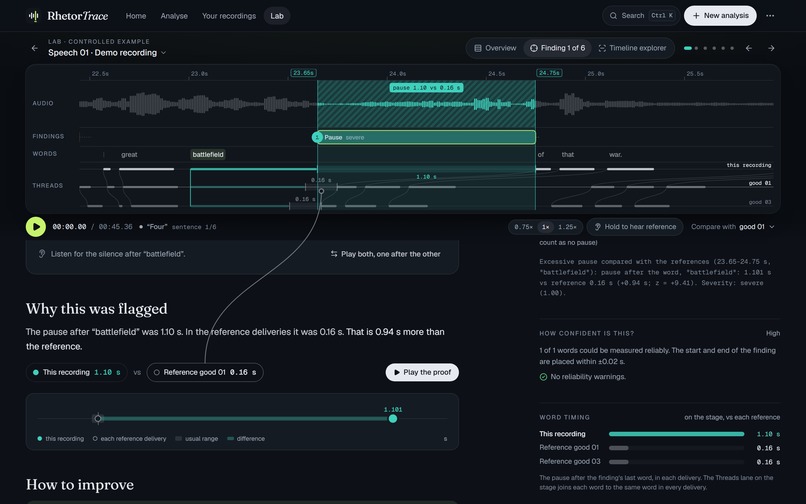The width and height of the screenshot is (806, 504).
Task: Switch to the Finding 1 of 6 tab
Action: pyautogui.click(x=558, y=48)
